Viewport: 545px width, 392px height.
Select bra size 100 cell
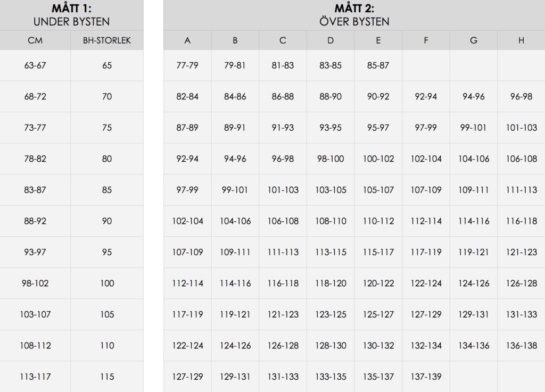[107, 283]
